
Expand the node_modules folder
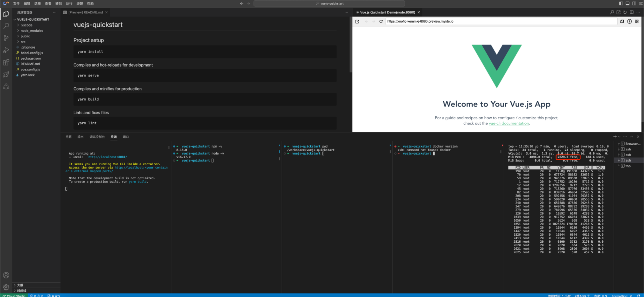click(x=32, y=31)
